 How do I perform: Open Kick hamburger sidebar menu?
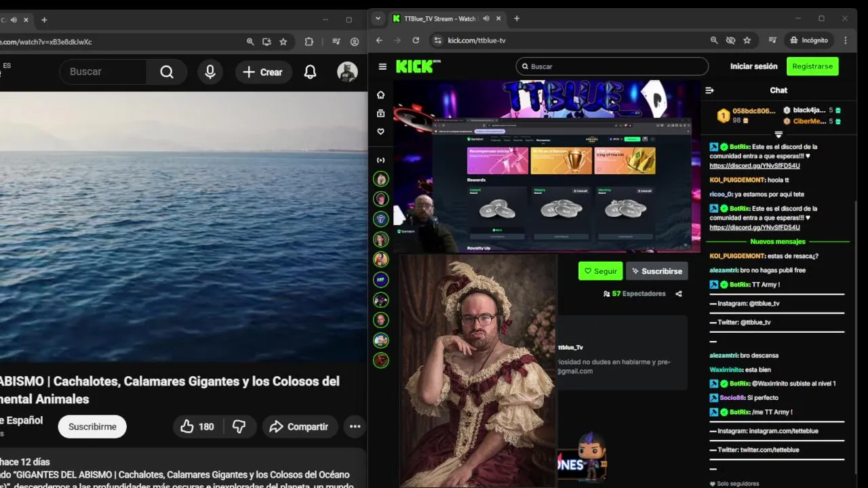click(x=382, y=66)
